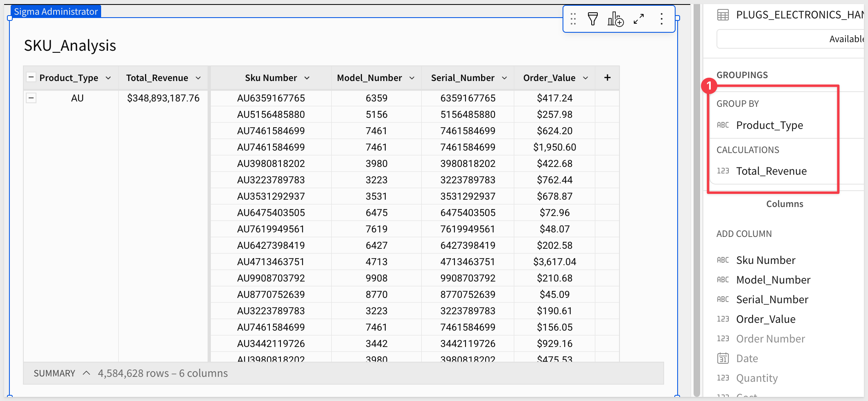Click the SKU_Analysis table title
Image resolution: width=868 pixels, height=401 pixels.
[x=70, y=45]
